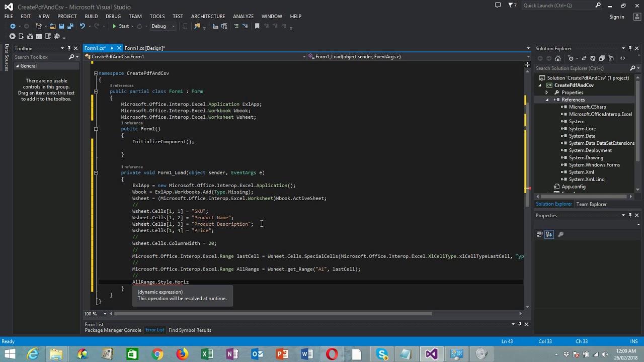Click the Navigate Backward toolbar arrow
Viewport: 644px width, 362px height.
pos(13,26)
